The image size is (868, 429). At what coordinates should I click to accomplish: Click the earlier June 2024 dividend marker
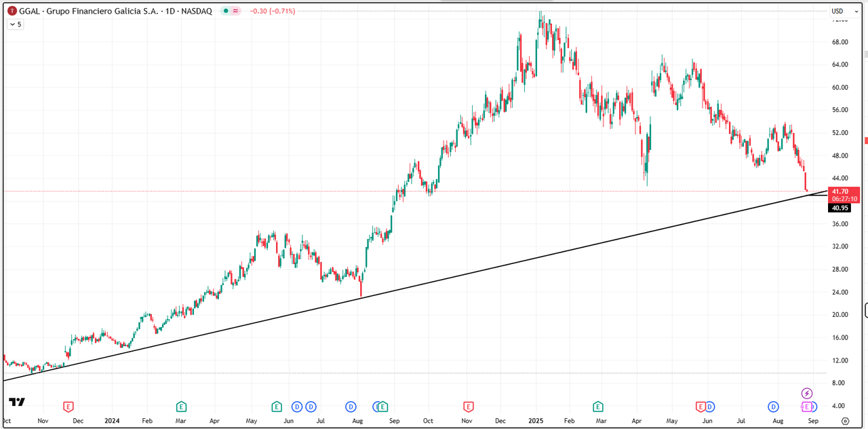click(297, 407)
